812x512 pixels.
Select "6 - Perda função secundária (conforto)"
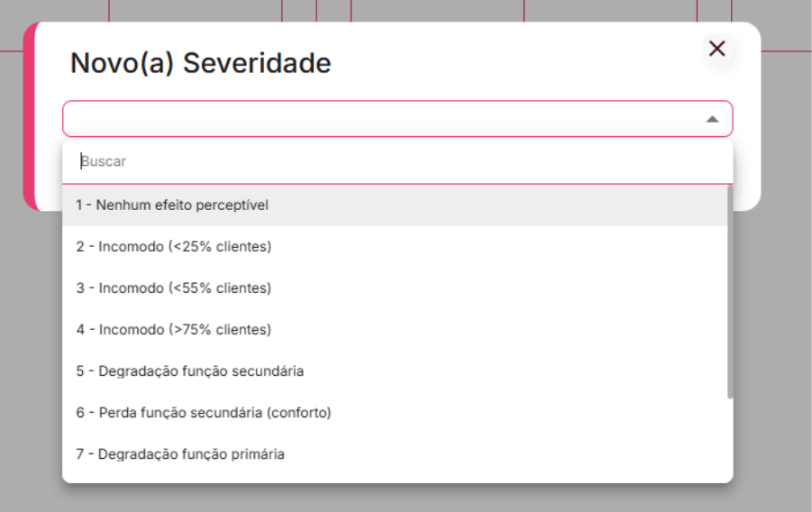click(204, 413)
